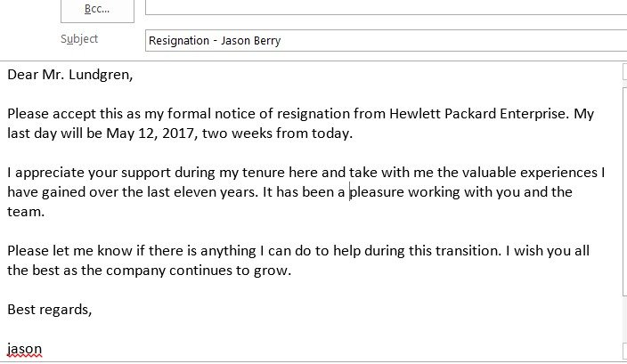
Task: Click the word 'team.' ending second paragraph
Action: click(x=26, y=212)
